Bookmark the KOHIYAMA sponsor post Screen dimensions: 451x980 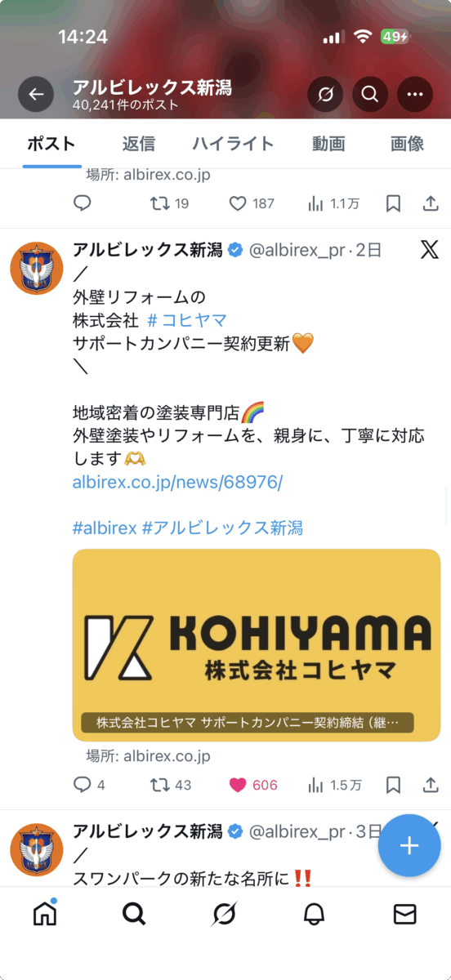[x=393, y=785]
